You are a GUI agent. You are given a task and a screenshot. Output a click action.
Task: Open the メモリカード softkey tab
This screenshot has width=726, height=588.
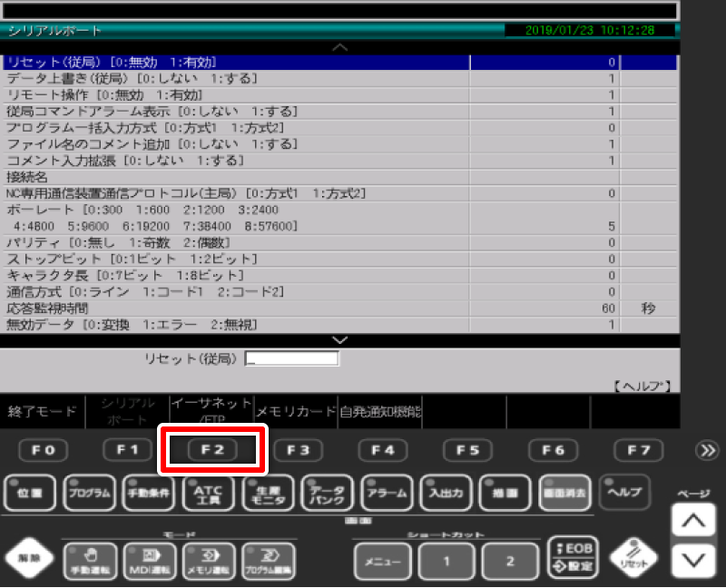(296, 411)
